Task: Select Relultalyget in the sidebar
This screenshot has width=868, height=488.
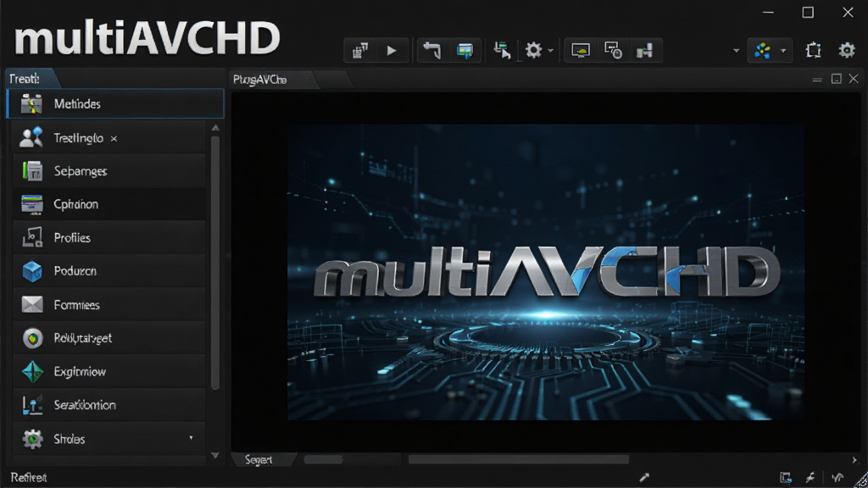Action: pos(108,338)
